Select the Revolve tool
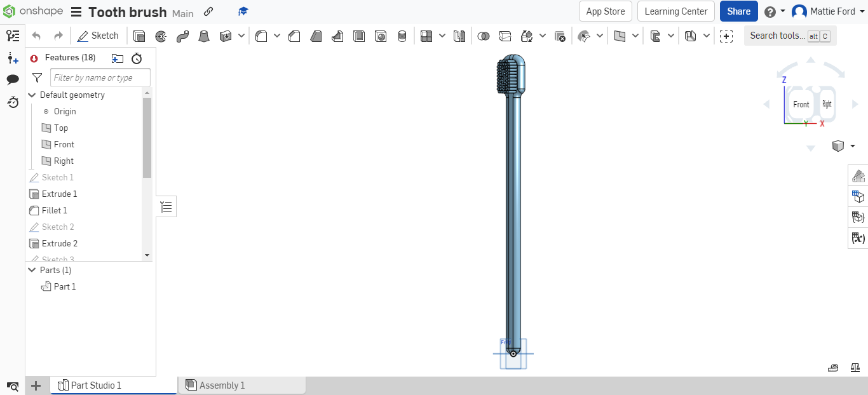868x395 pixels. pos(161,36)
